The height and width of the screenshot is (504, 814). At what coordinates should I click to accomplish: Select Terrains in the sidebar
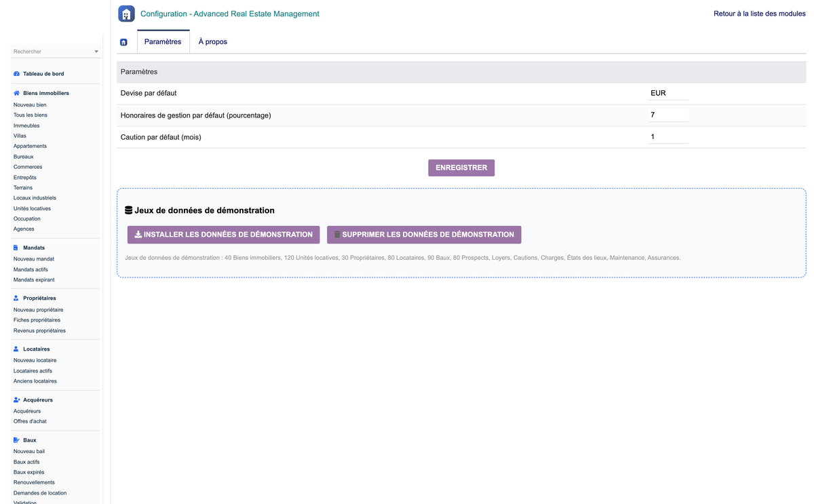(23, 187)
